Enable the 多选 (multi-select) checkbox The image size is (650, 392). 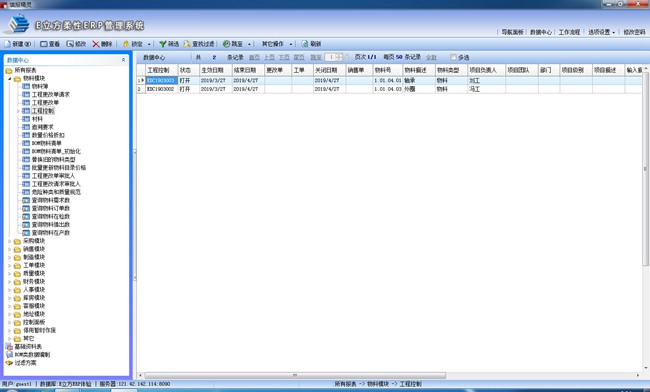pyautogui.click(x=453, y=57)
